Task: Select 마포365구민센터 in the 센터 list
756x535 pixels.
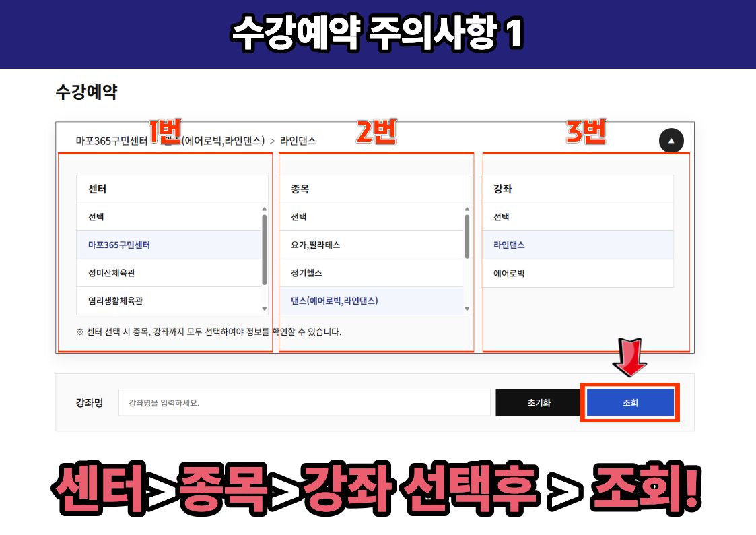Action: 168,245
